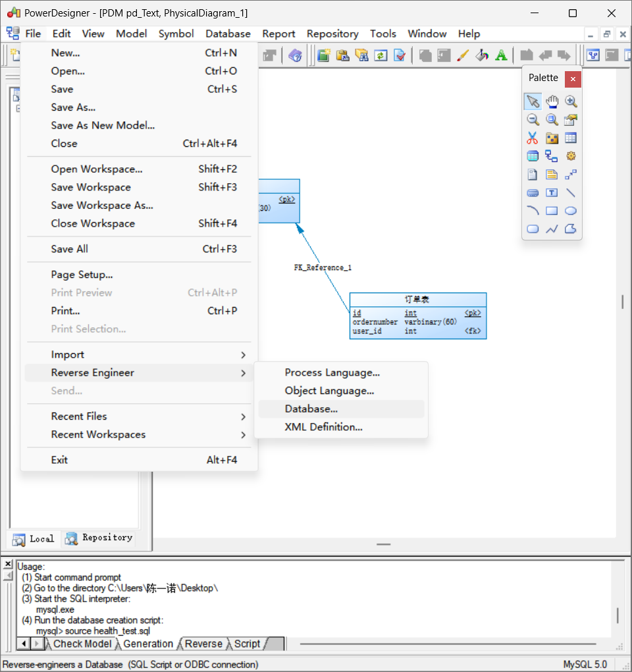This screenshot has width=632, height=672.
Task: Select the Properties tool in the Palette
Action: tap(571, 119)
